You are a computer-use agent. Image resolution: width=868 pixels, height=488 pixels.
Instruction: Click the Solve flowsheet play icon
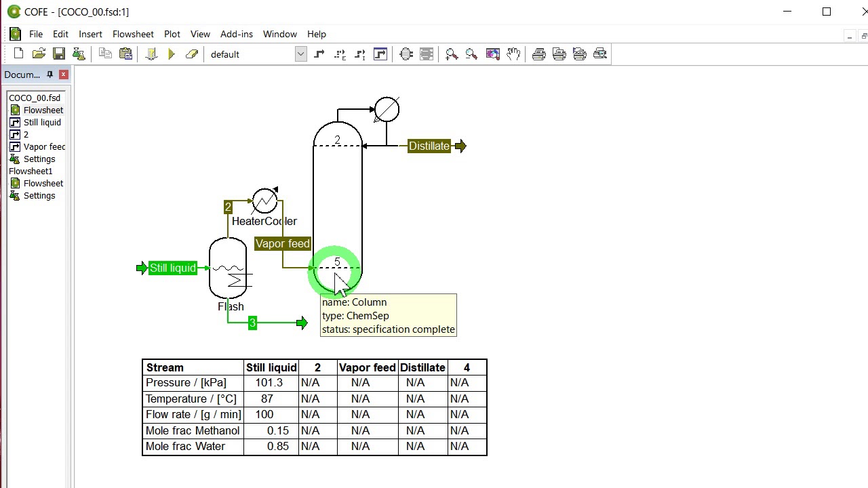pyautogui.click(x=172, y=54)
